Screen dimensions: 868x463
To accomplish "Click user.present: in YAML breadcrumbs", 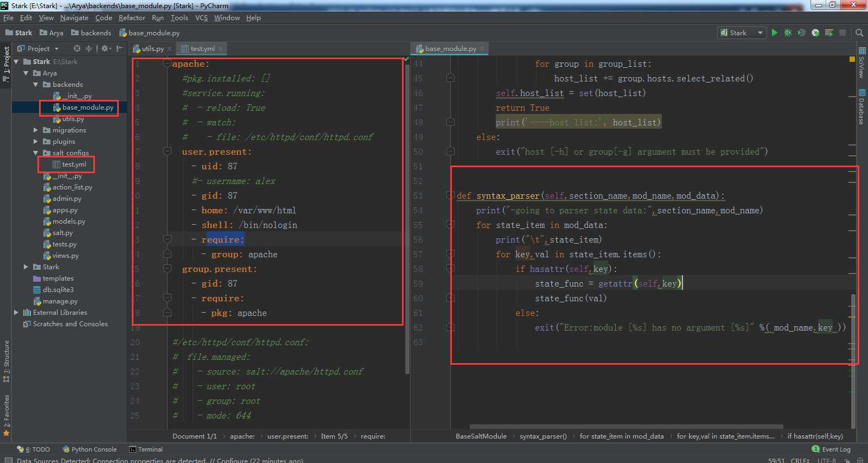I will tap(288, 436).
